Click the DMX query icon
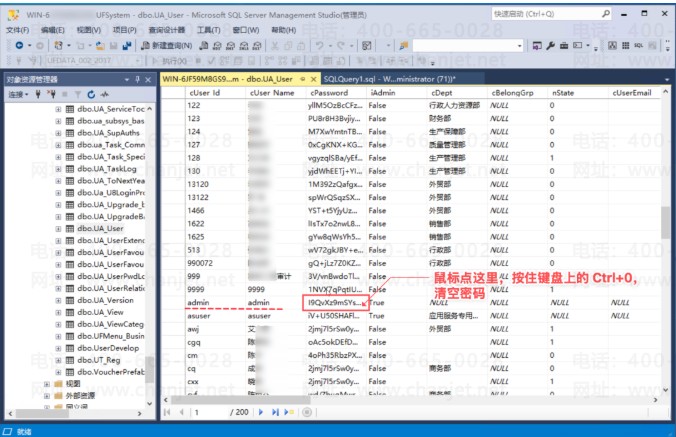 (x=231, y=45)
